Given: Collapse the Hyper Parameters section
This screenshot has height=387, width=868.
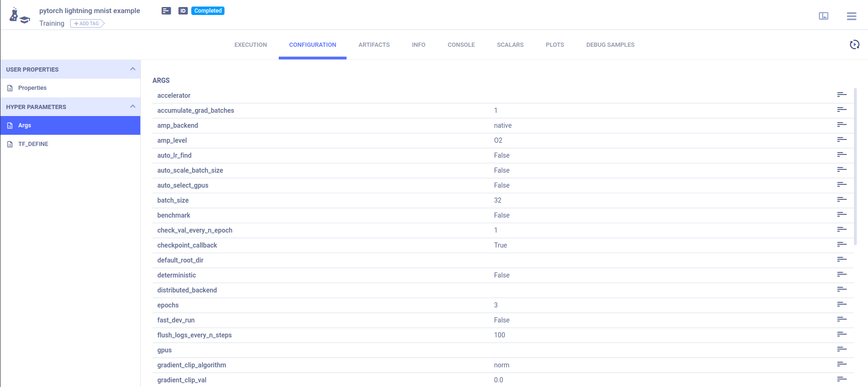Looking at the screenshot, I should pos(133,107).
